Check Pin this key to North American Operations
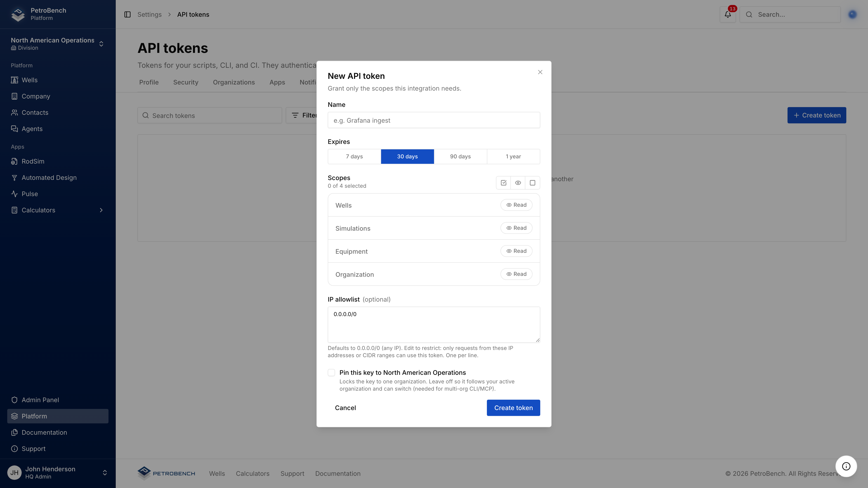Screen dimensions: 868x488 [332, 373]
